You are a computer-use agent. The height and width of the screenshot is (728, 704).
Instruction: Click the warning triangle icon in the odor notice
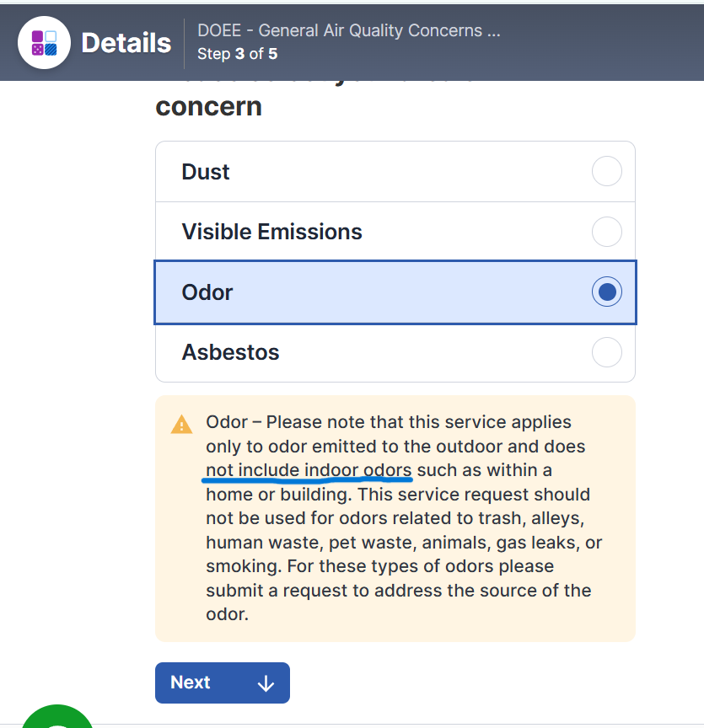182,425
